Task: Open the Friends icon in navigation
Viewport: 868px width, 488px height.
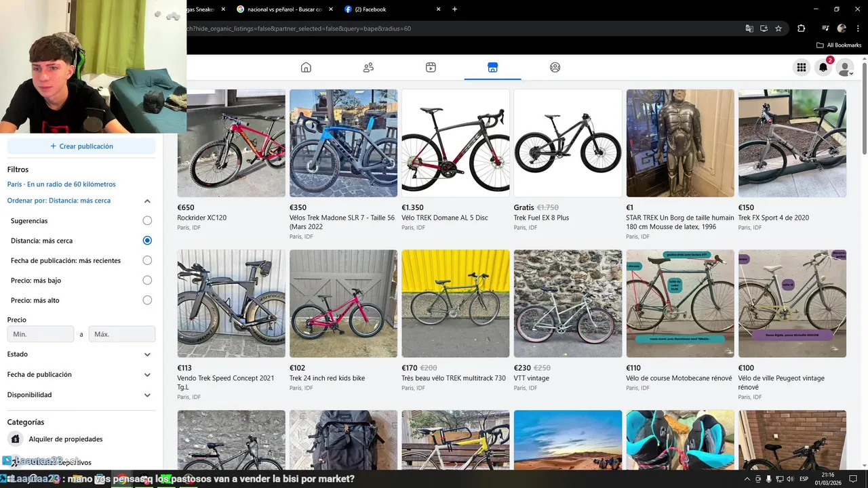Action: tap(368, 67)
